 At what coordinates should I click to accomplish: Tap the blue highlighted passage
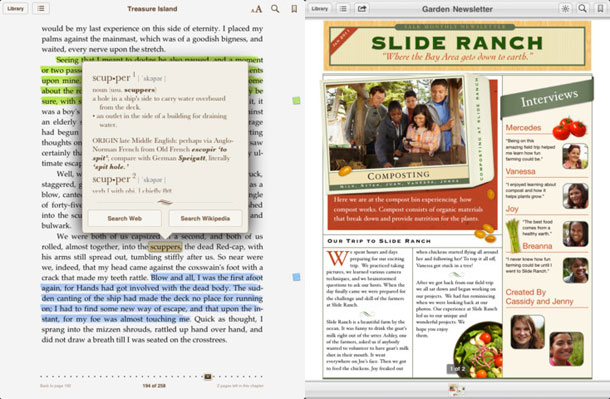152,298
